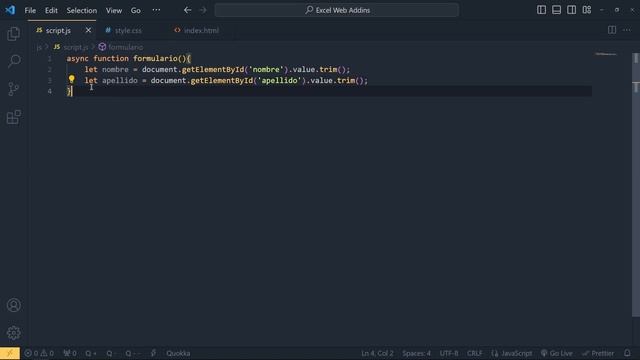The width and height of the screenshot is (640, 360).
Task: Open the Search view in activity bar
Action: coord(13,61)
